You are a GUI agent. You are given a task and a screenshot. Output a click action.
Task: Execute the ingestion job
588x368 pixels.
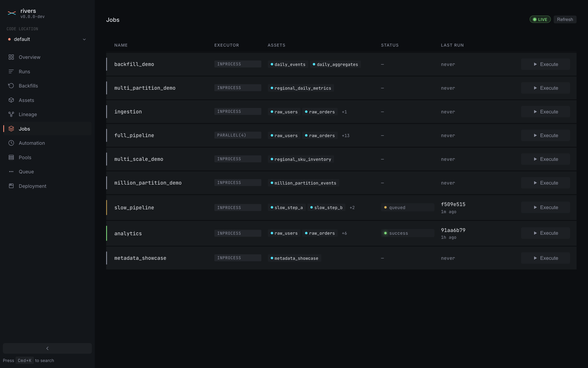tap(545, 112)
